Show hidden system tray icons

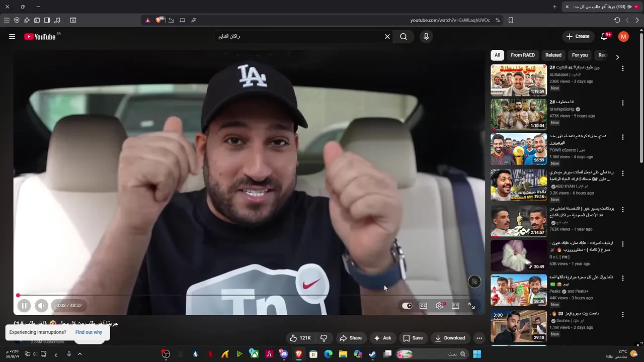click(79, 354)
